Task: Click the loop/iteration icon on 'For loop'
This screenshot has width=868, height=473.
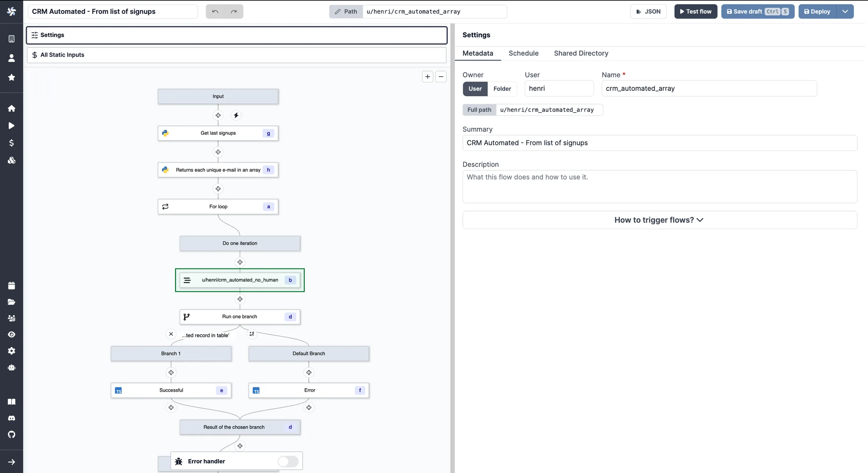Action: pyautogui.click(x=166, y=206)
